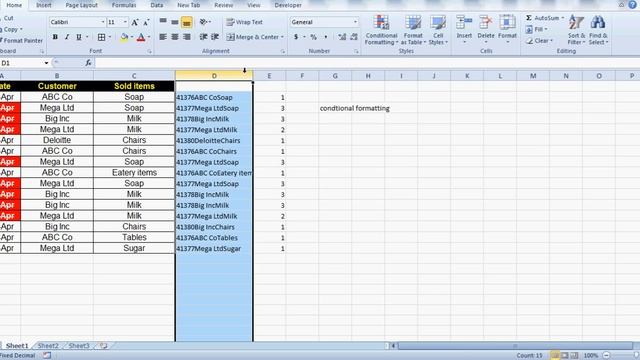Image resolution: width=640 pixels, height=360 pixels.
Task: Open the font name dropdown
Action: coord(103,22)
